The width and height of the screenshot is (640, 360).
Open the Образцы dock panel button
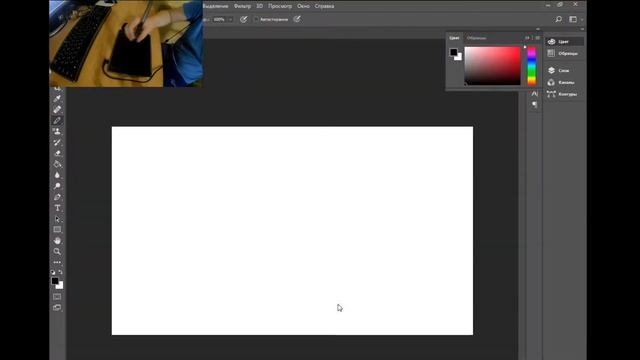point(564,53)
